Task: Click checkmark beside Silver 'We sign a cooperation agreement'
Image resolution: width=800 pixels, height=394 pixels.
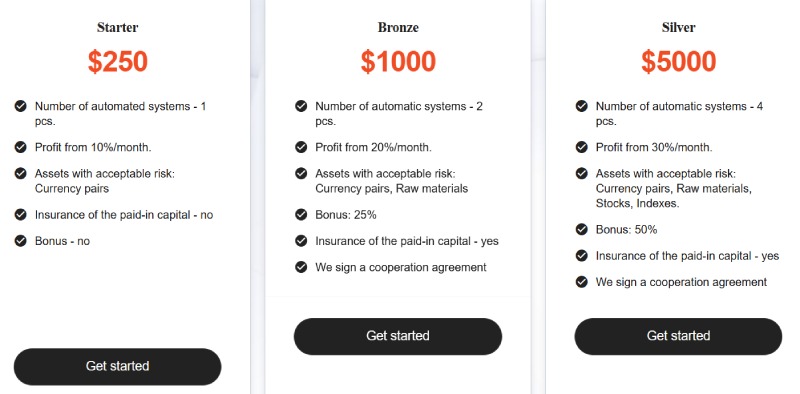Action: click(x=582, y=282)
